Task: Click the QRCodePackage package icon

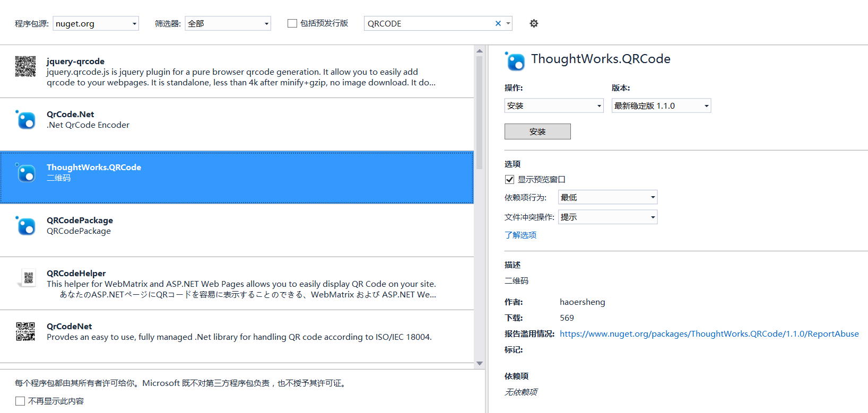Action: [25, 225]
